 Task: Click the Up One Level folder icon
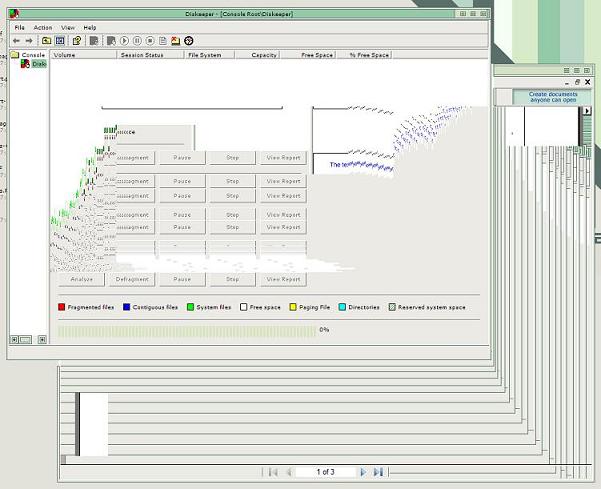(x=46, y=41)
